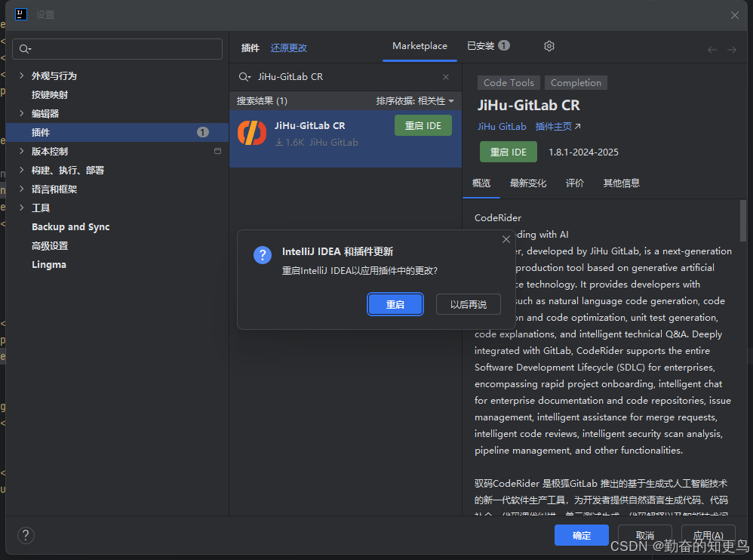The height and width of the screenshot is (560, 753).
Task: Select 插件 in settings tree
Action: (x=117, y=132)
